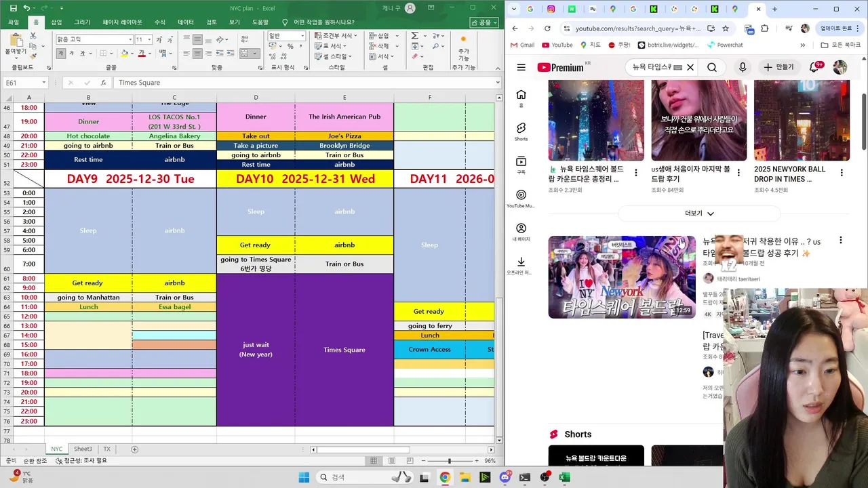This screenshot has height=488, width=868.
Task: Toggle middle vertical alignment
Action: tap(197, 39)
